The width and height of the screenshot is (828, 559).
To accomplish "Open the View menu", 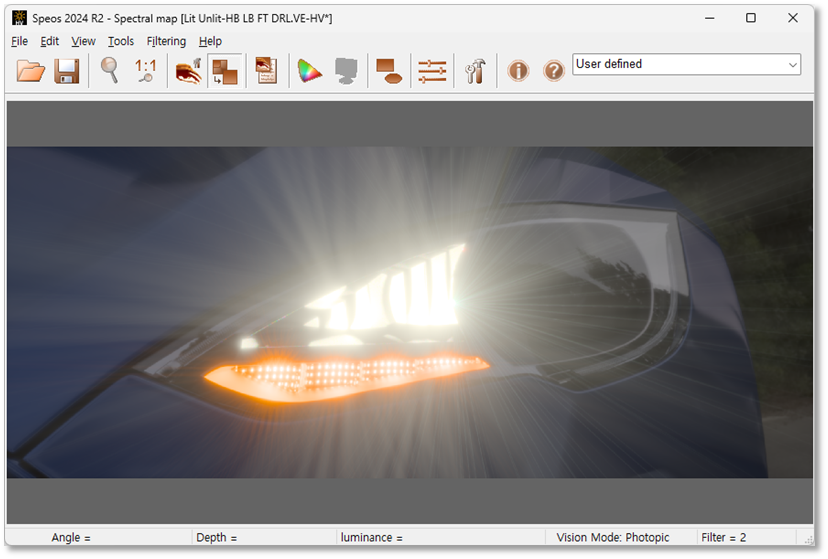I will [83, 41].
